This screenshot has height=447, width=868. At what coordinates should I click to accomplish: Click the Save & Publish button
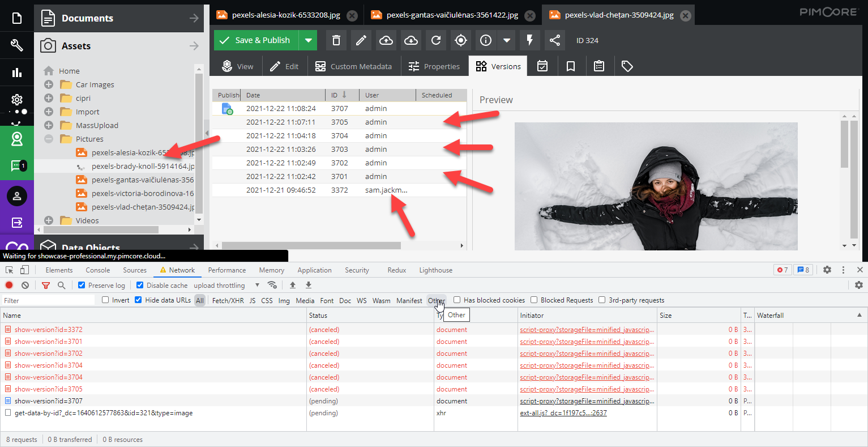[x=256, y=40]
